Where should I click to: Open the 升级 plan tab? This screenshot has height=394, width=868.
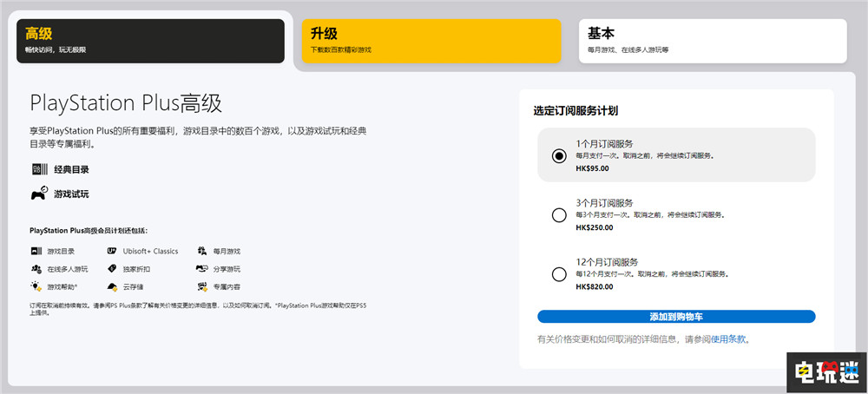[x=431, y=41]
